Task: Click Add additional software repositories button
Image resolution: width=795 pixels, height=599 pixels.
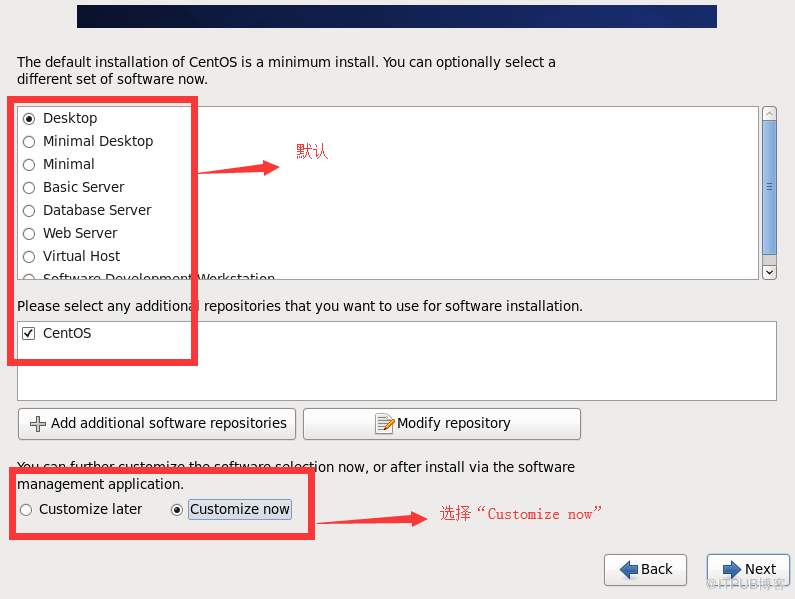Action: pyautogui.click(x=157, y=424)
